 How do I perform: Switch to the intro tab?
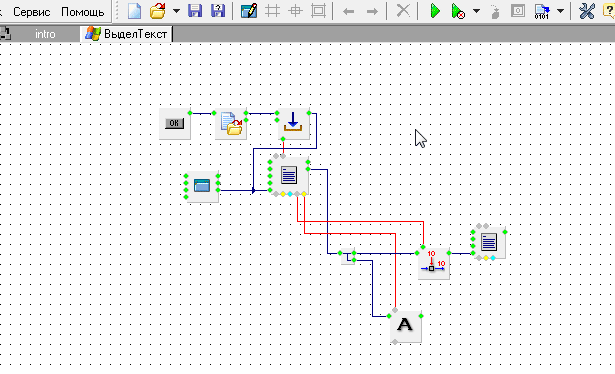(45, 34)
